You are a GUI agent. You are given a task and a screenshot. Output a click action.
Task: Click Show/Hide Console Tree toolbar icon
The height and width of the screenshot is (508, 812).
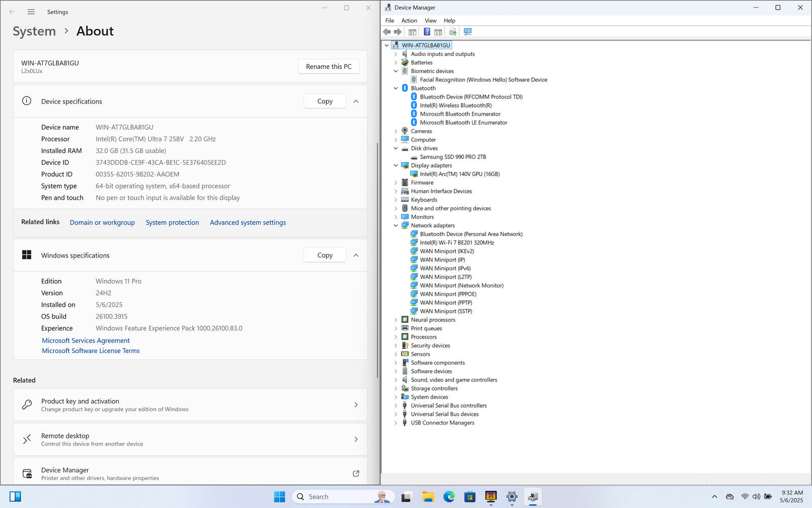point(412,32)
